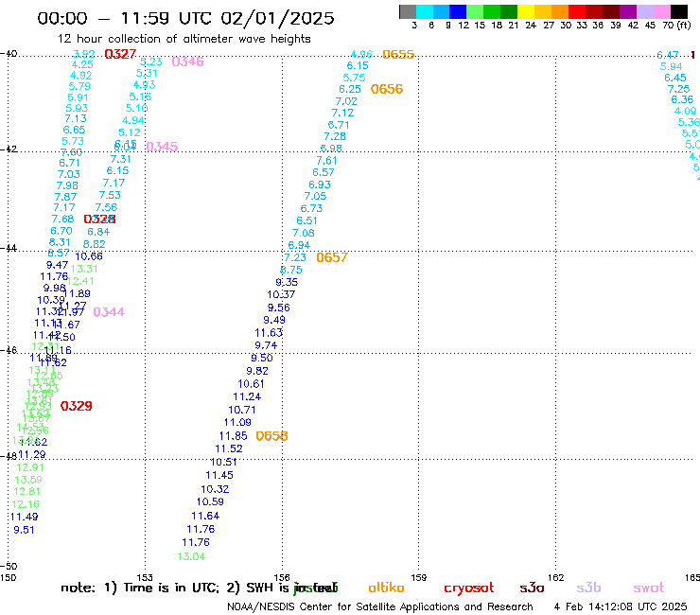The image size is (700, 615).
Task: Click the '9.51' wave height value
Action: coord(24,530)
